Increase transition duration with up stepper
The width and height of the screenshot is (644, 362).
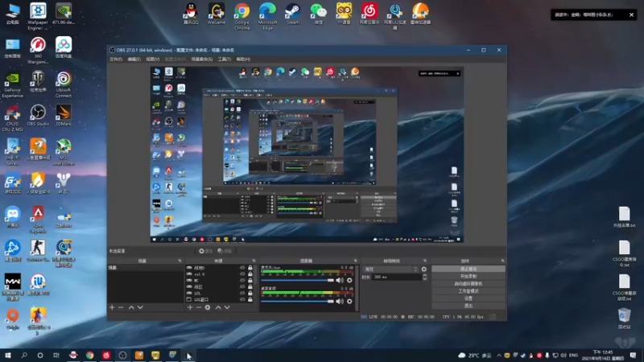[425, 275]
